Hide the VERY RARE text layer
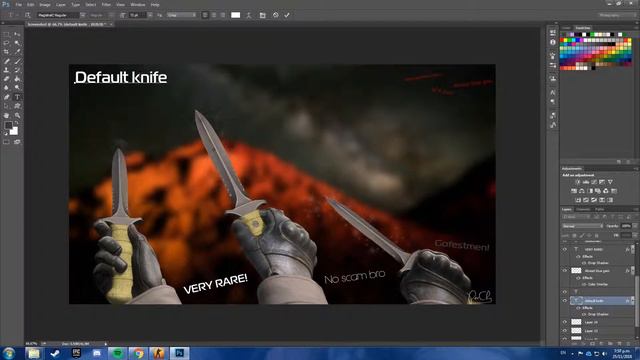This screenshot has width=640, height=360. [565, 249]
